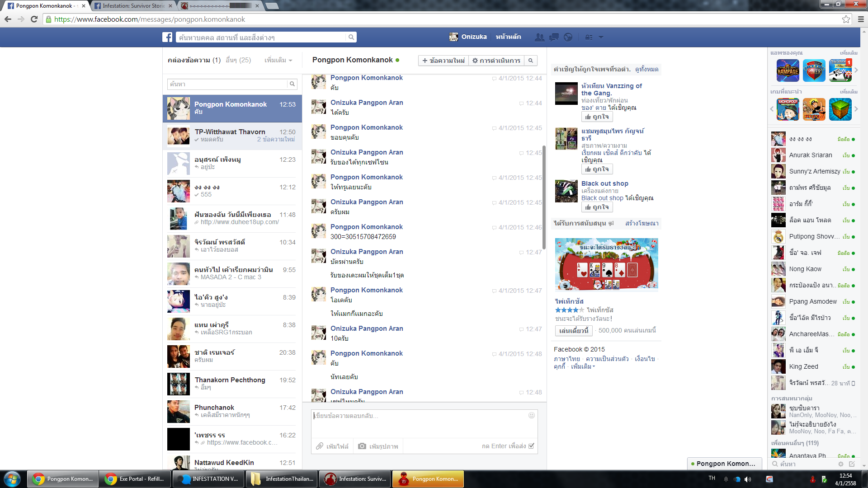Viewport: 868px width, 488px height.
Task: Expand the account menu arrow in header
Action: [601, 37]
